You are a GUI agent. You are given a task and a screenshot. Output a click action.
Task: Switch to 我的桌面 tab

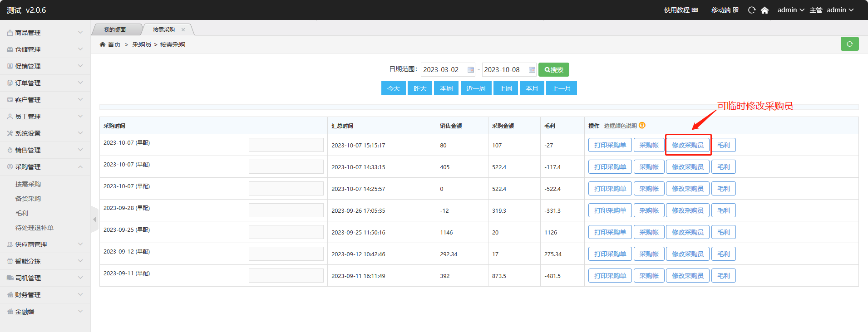pos(114,30)
